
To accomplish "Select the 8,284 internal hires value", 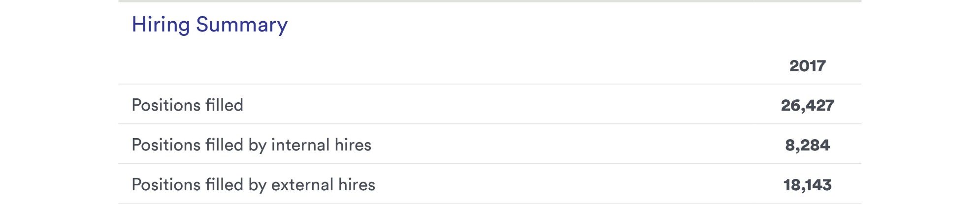I will click(x=807, y=145).
